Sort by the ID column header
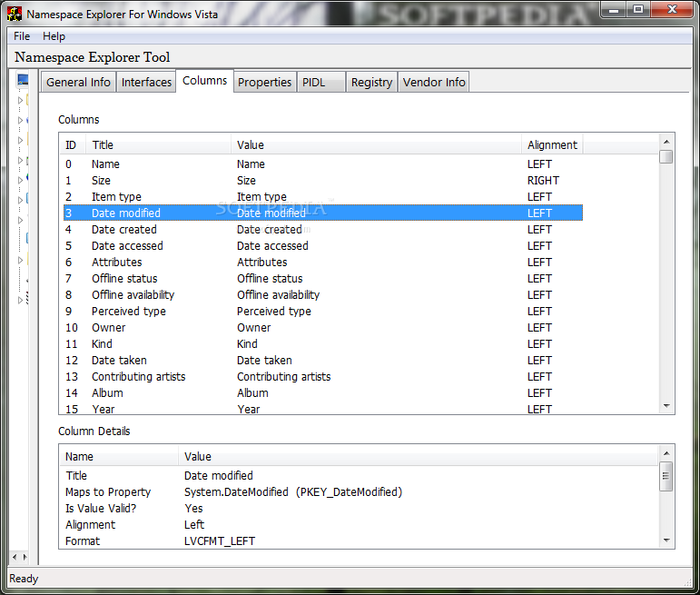Screen dimensions: 700x595 pos(72,144)
